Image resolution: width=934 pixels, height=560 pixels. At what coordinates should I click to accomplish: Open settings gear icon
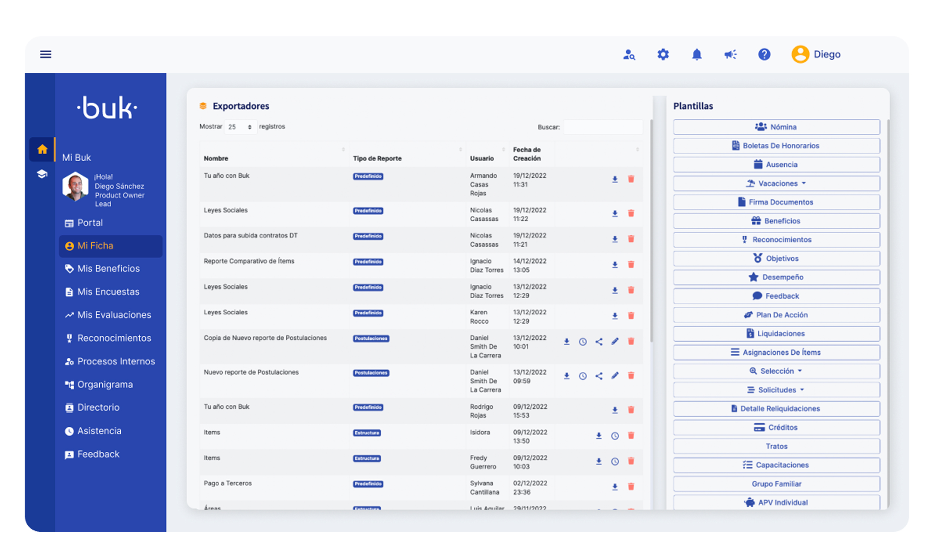click(663, 55)
